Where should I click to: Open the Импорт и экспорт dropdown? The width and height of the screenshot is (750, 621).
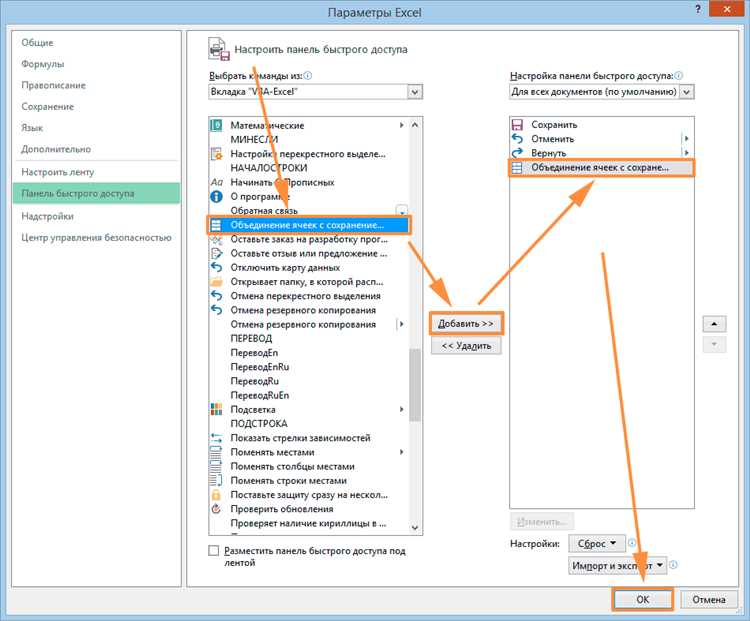coord(618,566)
